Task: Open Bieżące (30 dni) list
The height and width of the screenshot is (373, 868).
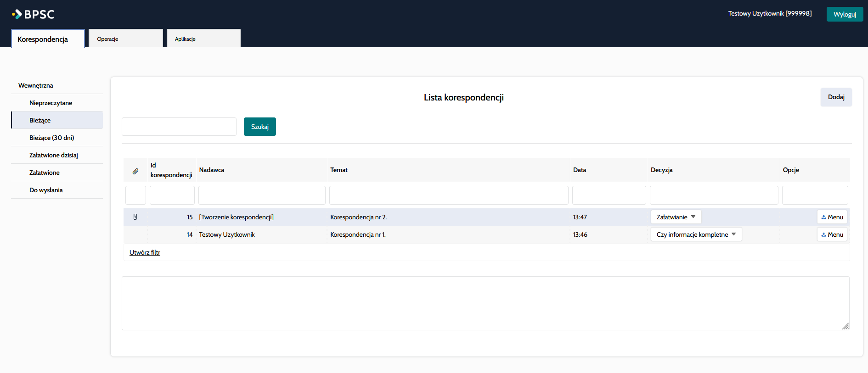Action: [x=52, y=138]
